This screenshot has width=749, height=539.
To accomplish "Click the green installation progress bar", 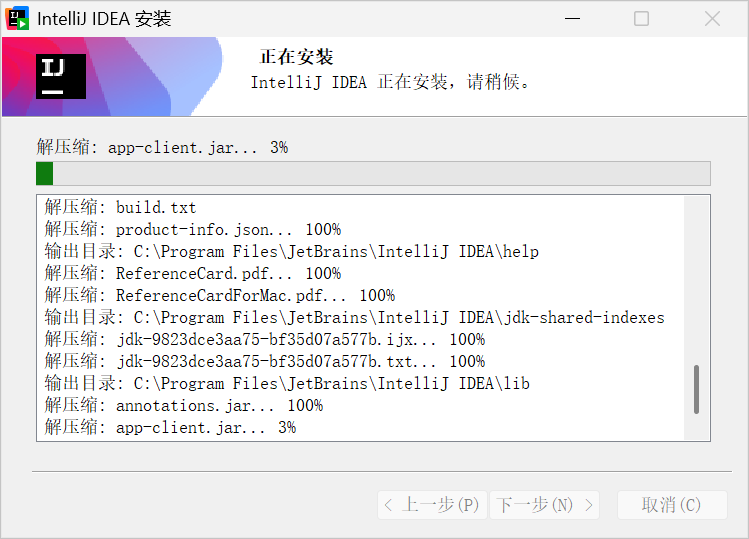I will point(373,173).
